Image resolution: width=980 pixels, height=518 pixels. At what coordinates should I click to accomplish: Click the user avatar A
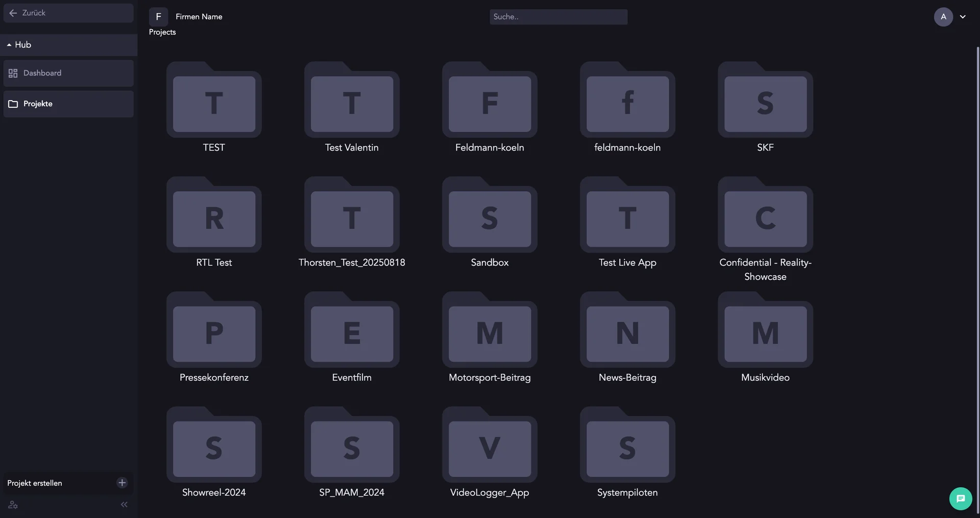point(943,17)
